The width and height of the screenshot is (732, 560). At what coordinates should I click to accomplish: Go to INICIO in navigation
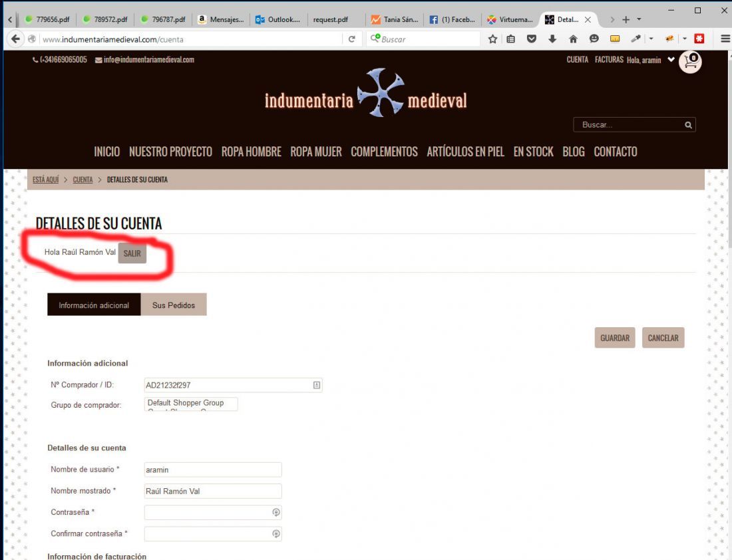pyautogui.click(x=107, y=152)
